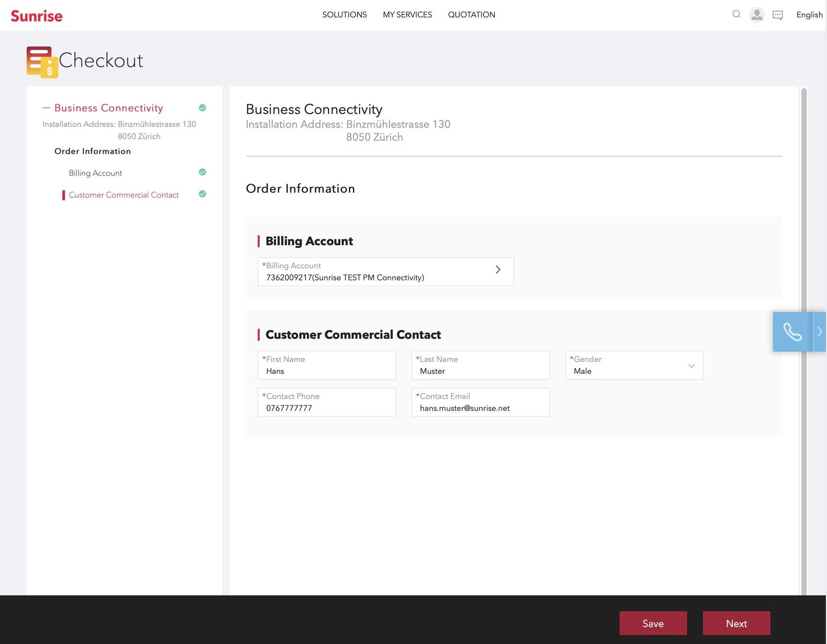This screenshot has height=644, width=827.
Task: Click the Sunrise logo
Action: point(36,16)
